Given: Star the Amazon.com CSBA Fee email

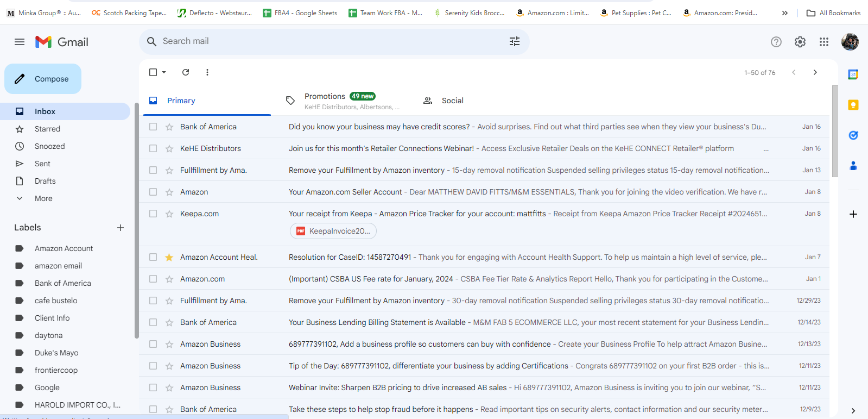Looking at the screenshot, I should pos(169,279).
